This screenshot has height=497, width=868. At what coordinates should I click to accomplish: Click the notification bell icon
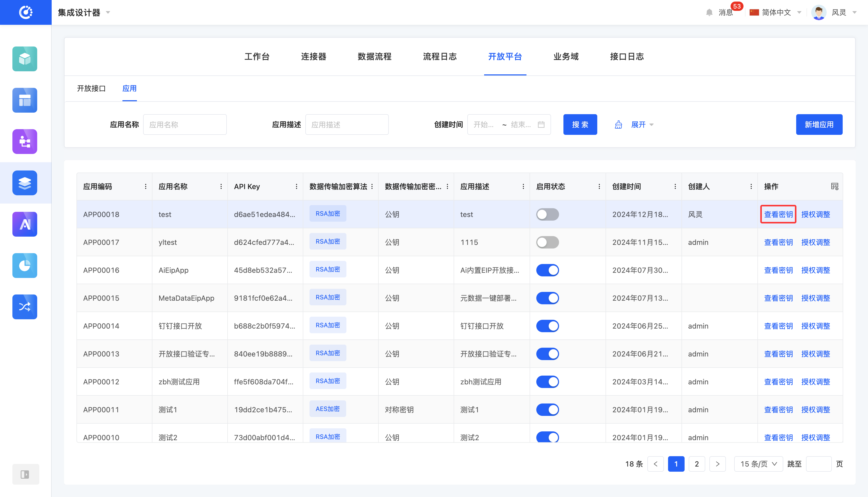click(x=709, y=13)
